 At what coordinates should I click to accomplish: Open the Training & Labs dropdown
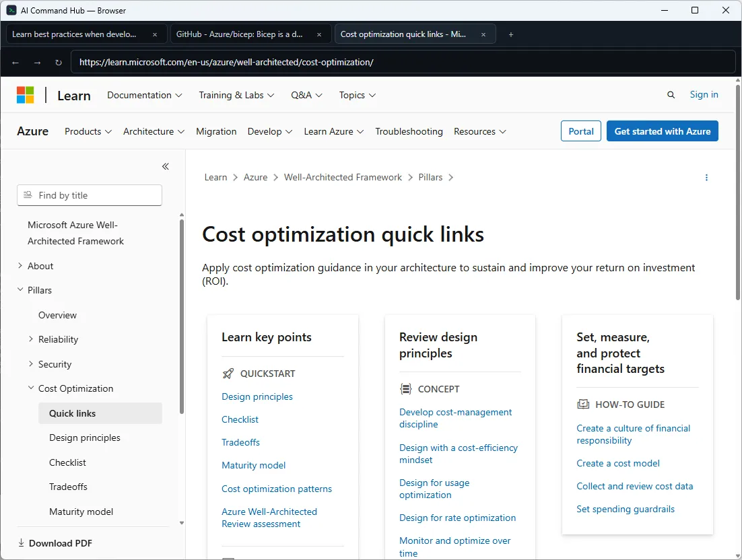click(236, 95)
